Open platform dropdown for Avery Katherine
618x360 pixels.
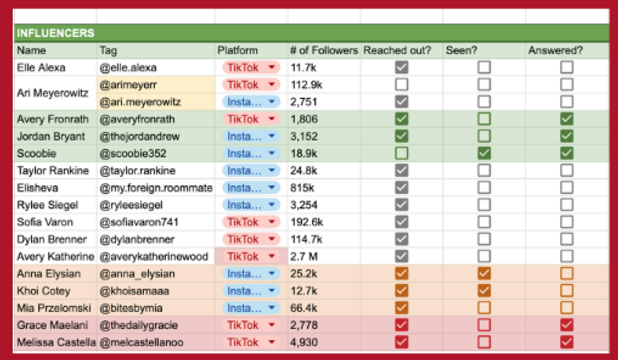[x=251, y=256]
